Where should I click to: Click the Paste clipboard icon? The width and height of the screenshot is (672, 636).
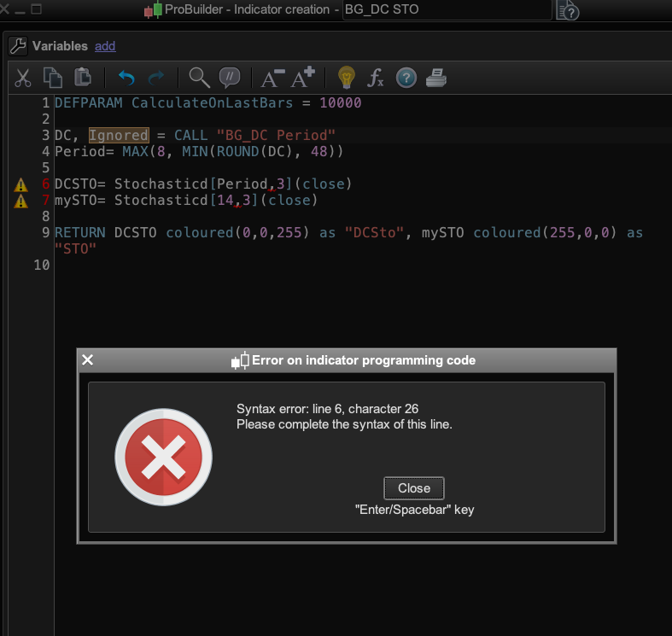pos(83,77)
